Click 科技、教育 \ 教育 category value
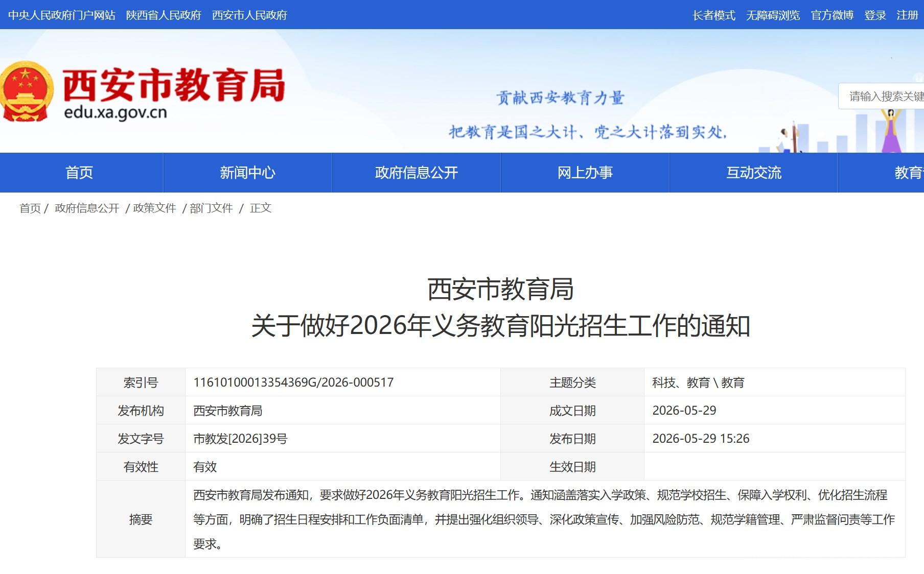The width and height of the screenshot is (924, 574). click(x=698, y=382)
